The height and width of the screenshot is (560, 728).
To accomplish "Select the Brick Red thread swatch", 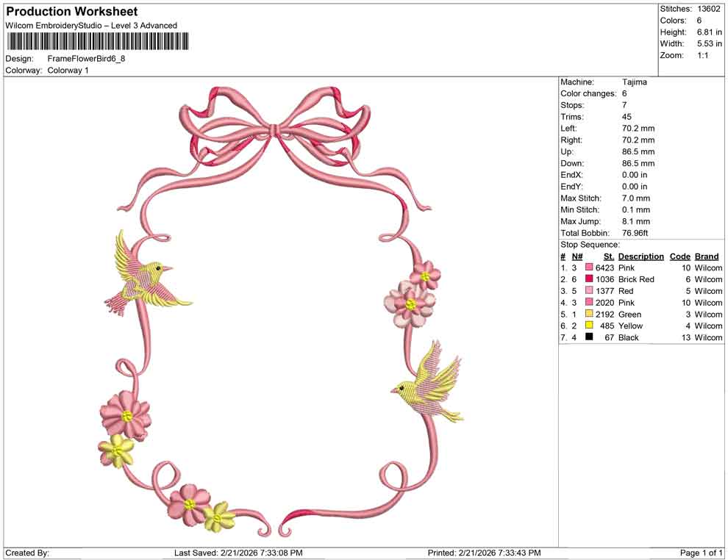I will [x=588, y=279].
